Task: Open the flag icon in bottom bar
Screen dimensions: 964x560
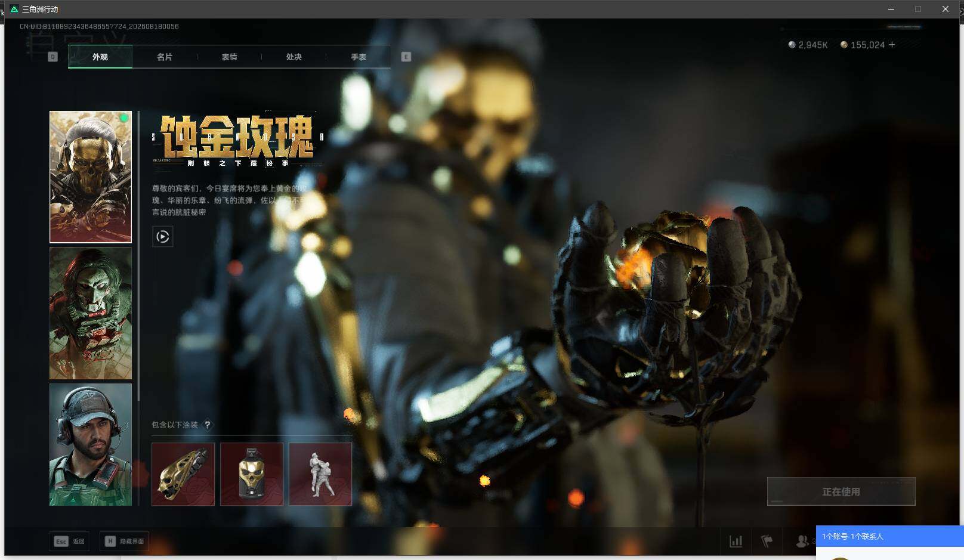Action: pos(767,541)
